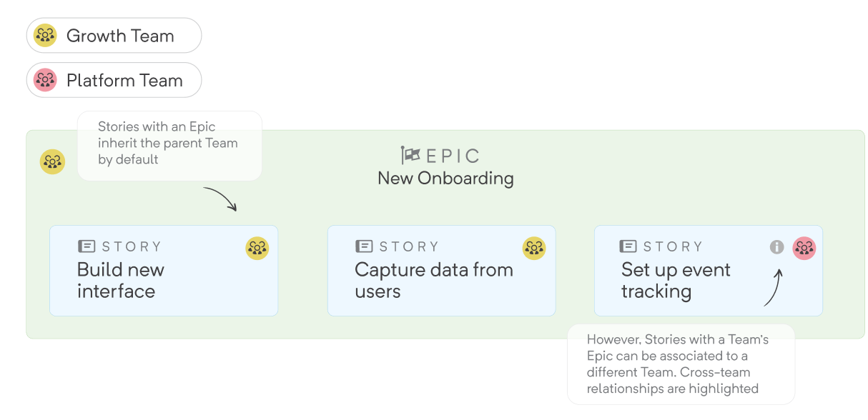Open the Build new interface story card
868x420 pixels.
point(164,271)
